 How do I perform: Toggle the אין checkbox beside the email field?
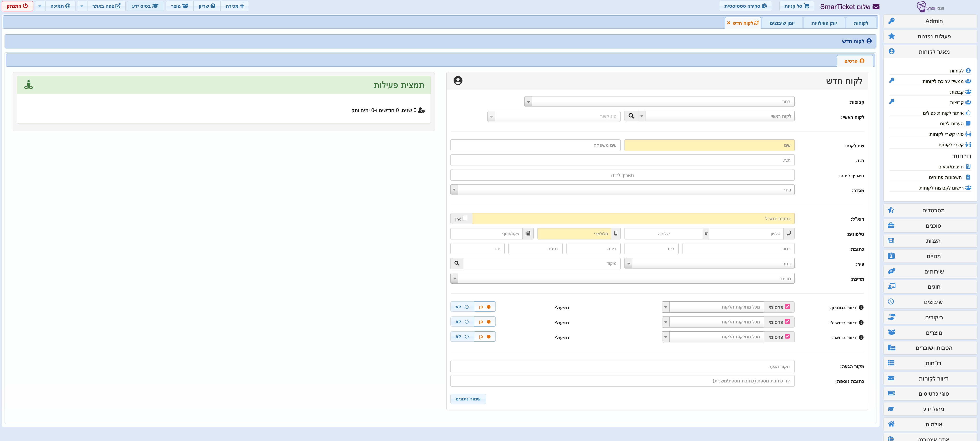pos(465,218)
